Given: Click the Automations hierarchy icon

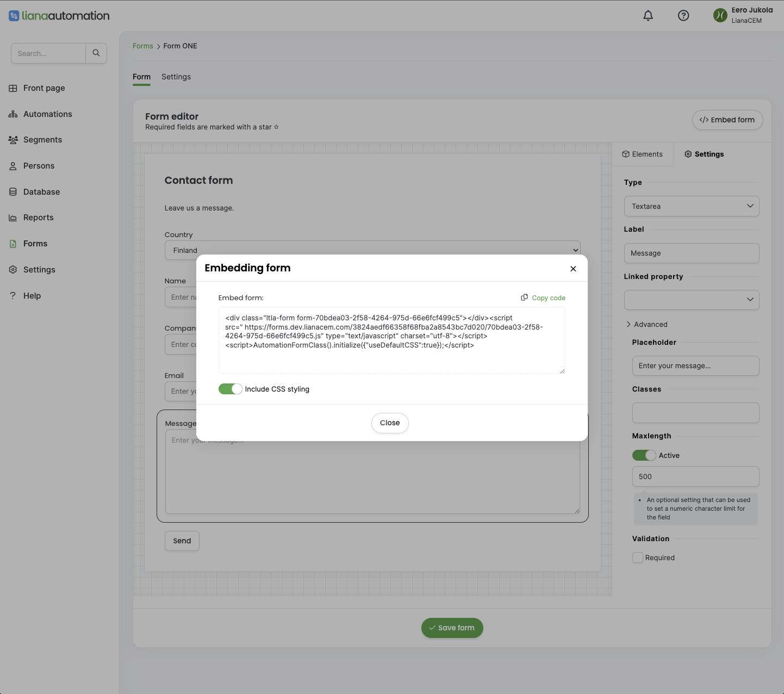Looking at the screenshot, I should click(x=13, y=114).
